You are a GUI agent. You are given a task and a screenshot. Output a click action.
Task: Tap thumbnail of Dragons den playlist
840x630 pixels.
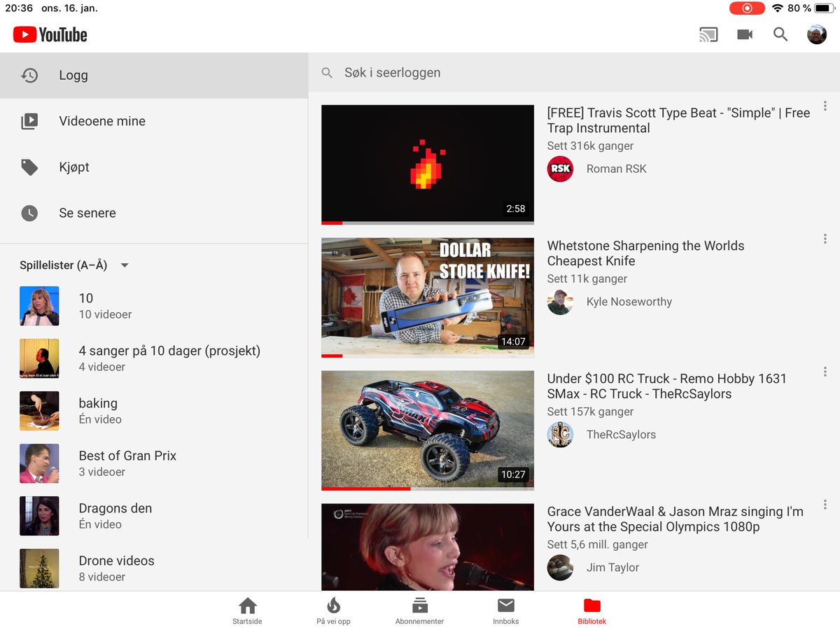[x=39, y=516]
